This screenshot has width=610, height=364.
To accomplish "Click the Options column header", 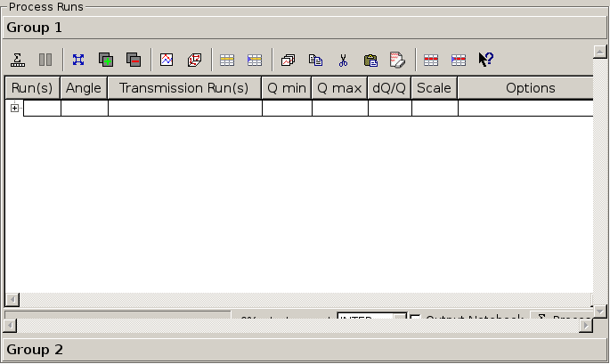I will 530,88.
